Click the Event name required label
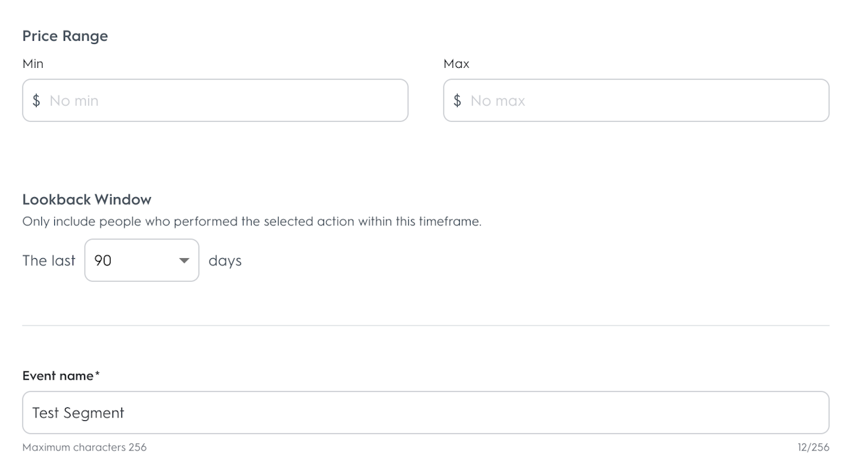Screen dimensions: 868x473 [61, 375]
